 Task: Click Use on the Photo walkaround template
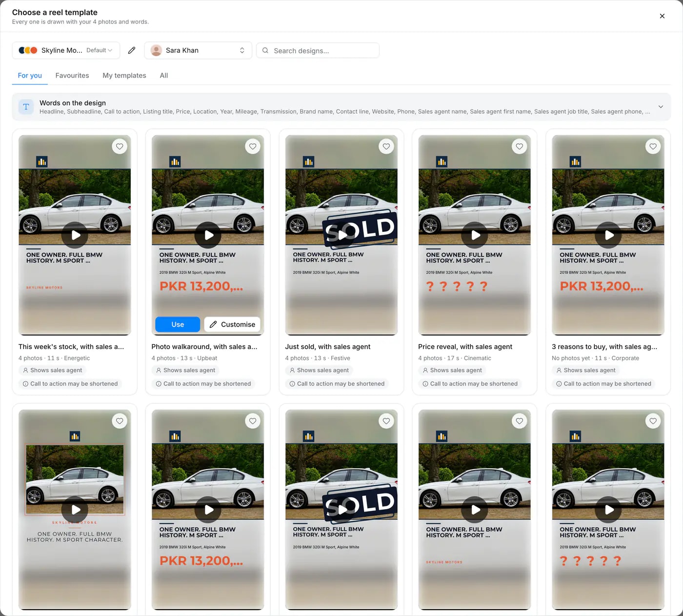point(178,325)
